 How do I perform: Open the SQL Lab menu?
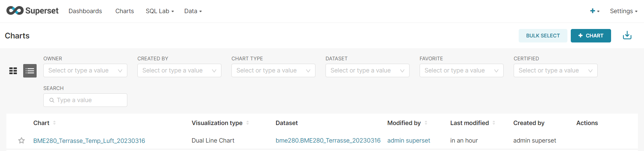[x=160, y=11]
